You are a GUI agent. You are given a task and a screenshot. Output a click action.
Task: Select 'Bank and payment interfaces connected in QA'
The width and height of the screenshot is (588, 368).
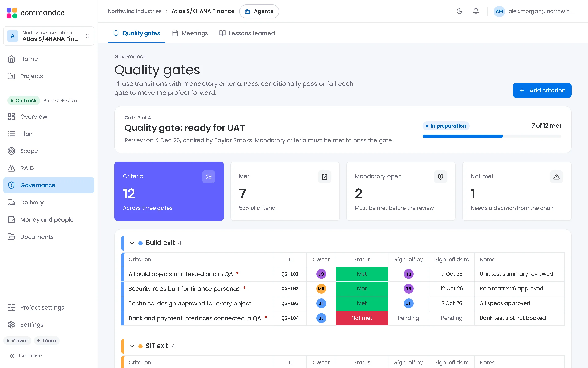195,318
